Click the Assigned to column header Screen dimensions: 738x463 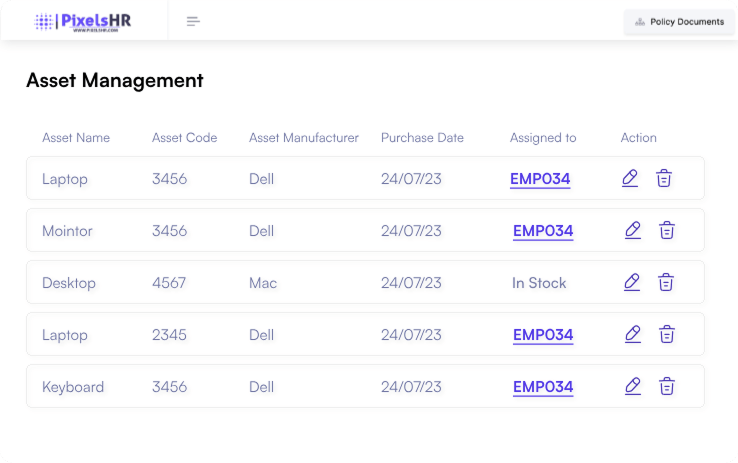(x=543, y=138)
